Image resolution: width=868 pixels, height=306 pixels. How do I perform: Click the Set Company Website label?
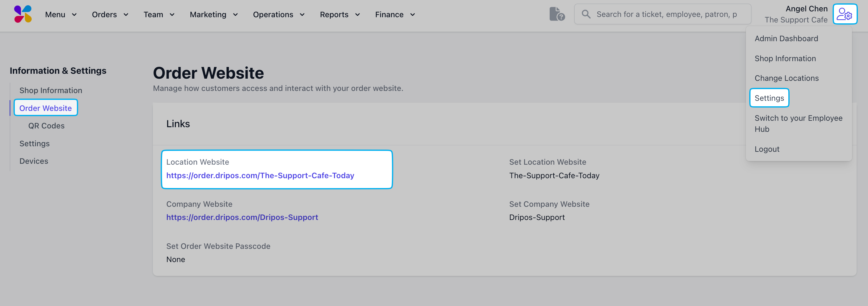[x=549, y=204]
